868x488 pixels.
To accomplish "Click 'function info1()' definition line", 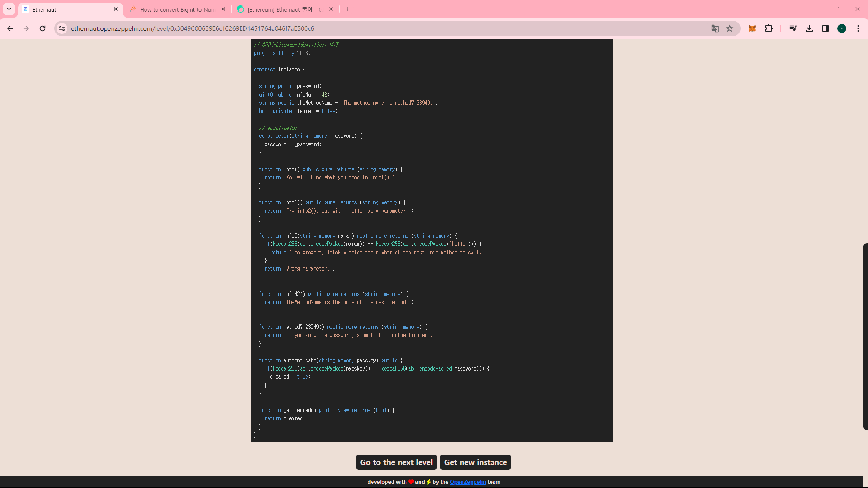I will click(x=332, y=202).
